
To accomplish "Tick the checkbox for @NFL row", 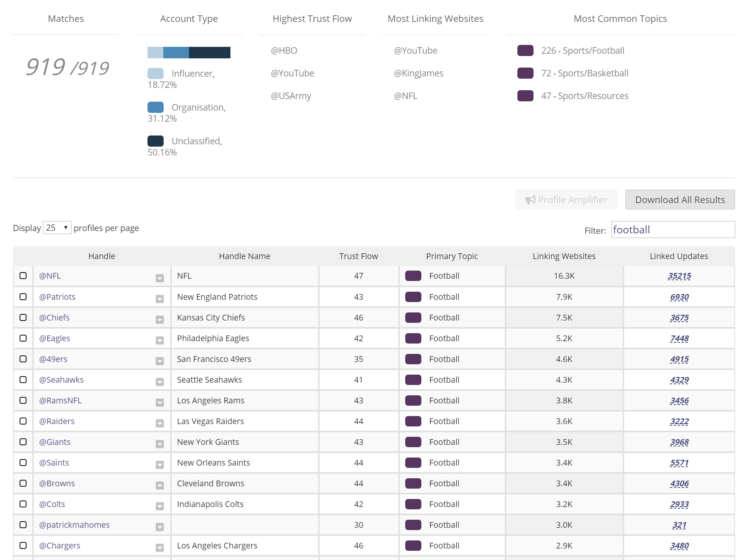I will (x=23, y=276).
